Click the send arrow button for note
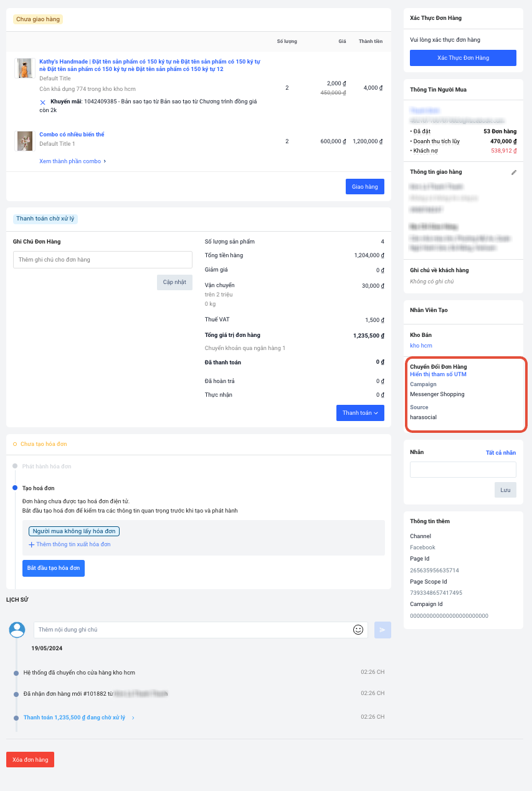The image size is (532, 791). coord(382,630)
